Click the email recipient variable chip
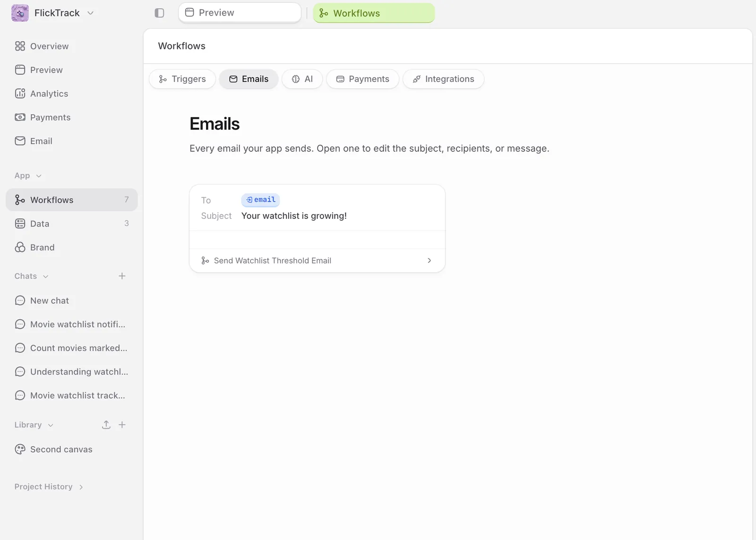Screen dimensions: 756x540 260,200
